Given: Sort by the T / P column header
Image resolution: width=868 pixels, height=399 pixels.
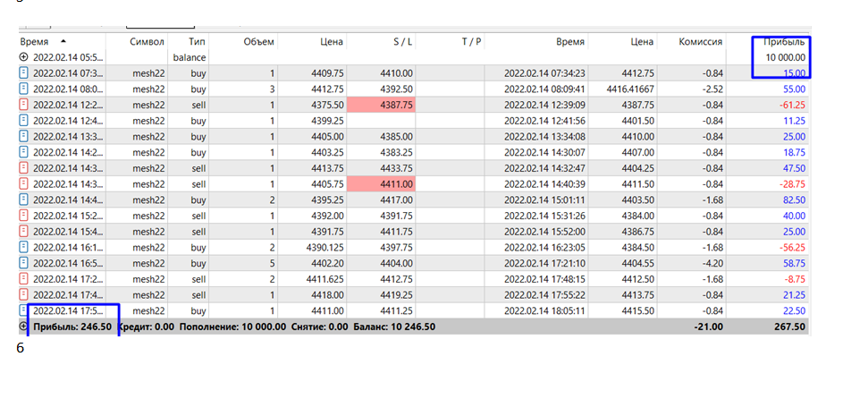Looking at the screenshot, I should 471,41.
